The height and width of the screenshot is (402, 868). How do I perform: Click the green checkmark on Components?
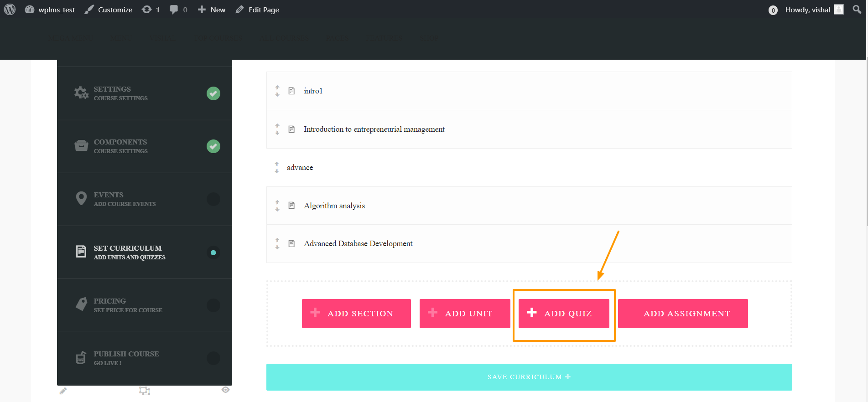213,146
